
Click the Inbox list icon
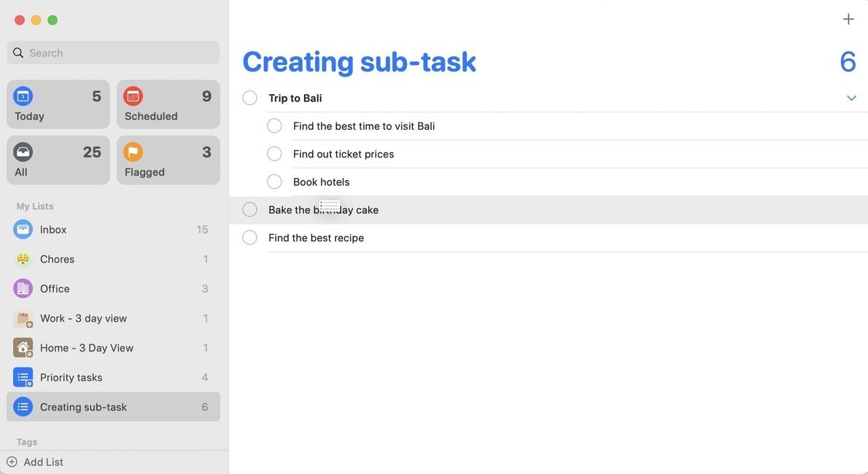pyautogui.click(x=22, y=229)
